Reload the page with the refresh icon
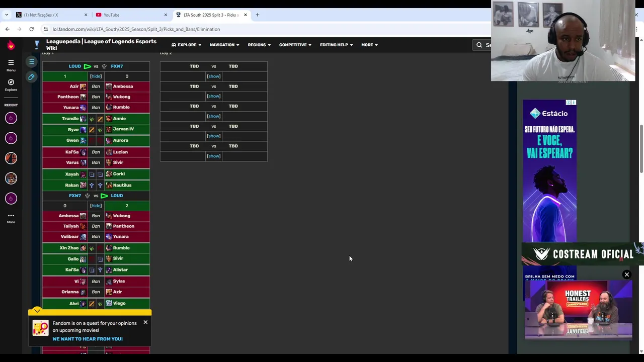The width and height of the screenshot is (644, 362). (x=31, y=29)
